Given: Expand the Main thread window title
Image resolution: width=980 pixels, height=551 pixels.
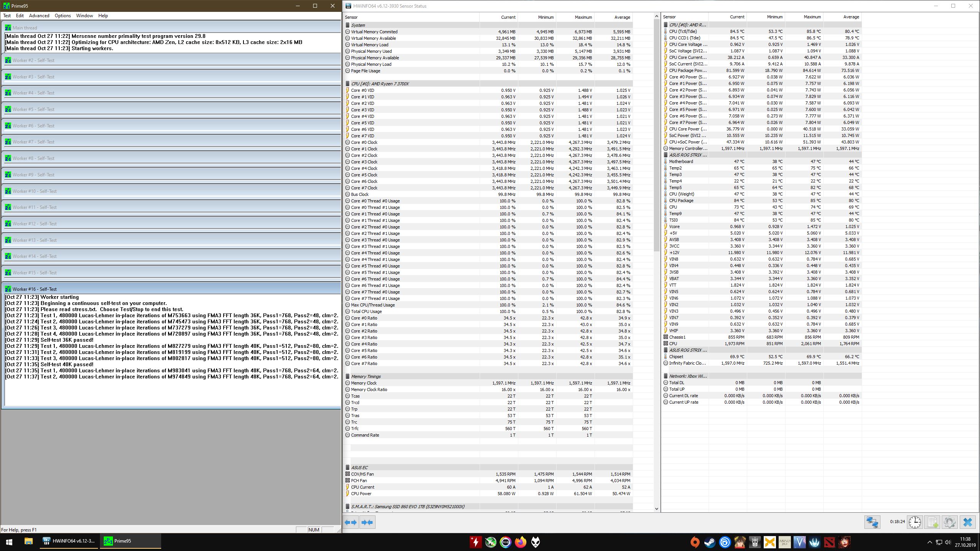Looking at the screenshot, I should 25,28.
